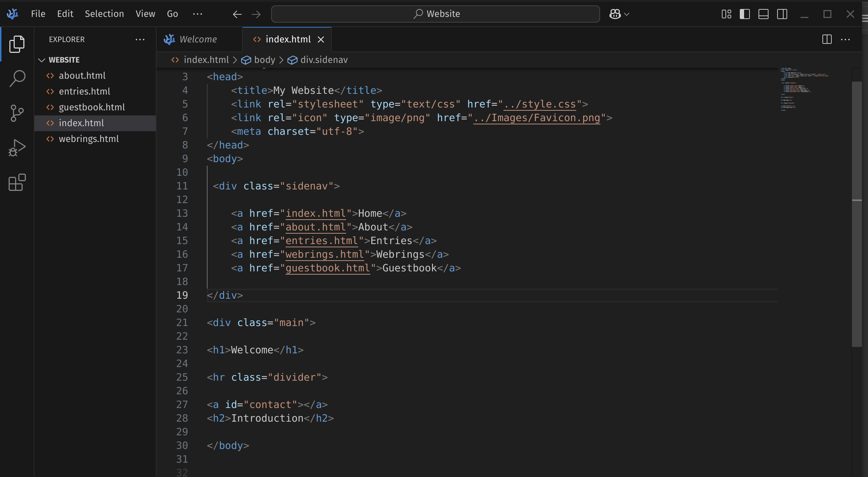The height and width of the screenshot is (477, 868).
Task: Click the Explorer files icon
Action: 17,44
